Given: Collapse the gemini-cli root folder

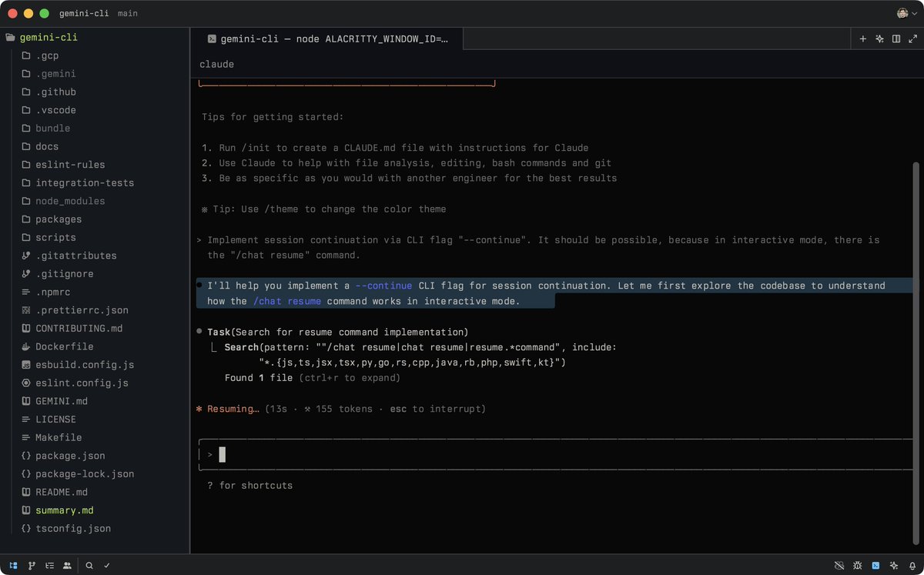Looking at the screenshot, I should [48, 37].
